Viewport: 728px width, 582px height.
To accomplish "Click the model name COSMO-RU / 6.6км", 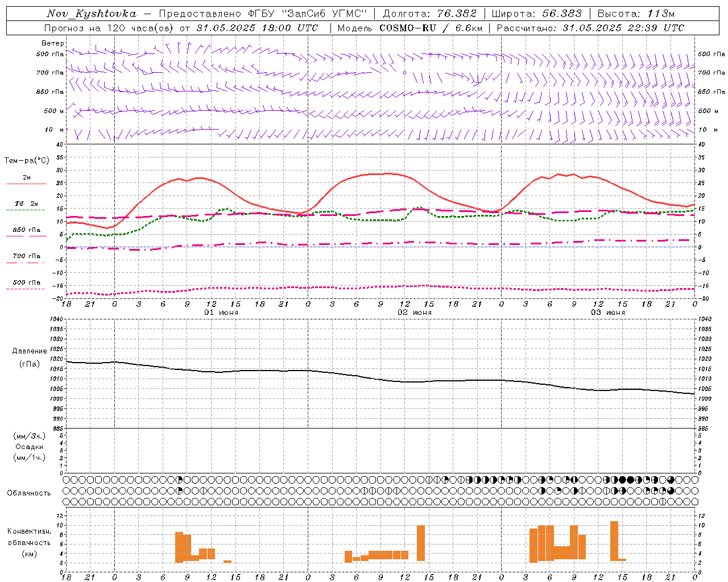I will [431, 28].
